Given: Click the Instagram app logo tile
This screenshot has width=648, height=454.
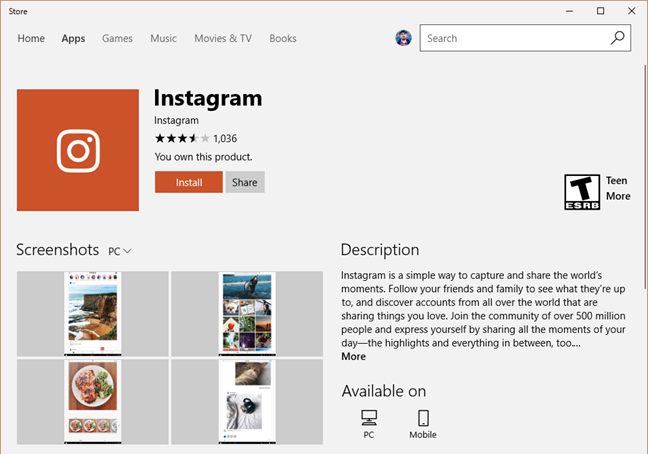Looking at the screenshot, I should 78,150.
